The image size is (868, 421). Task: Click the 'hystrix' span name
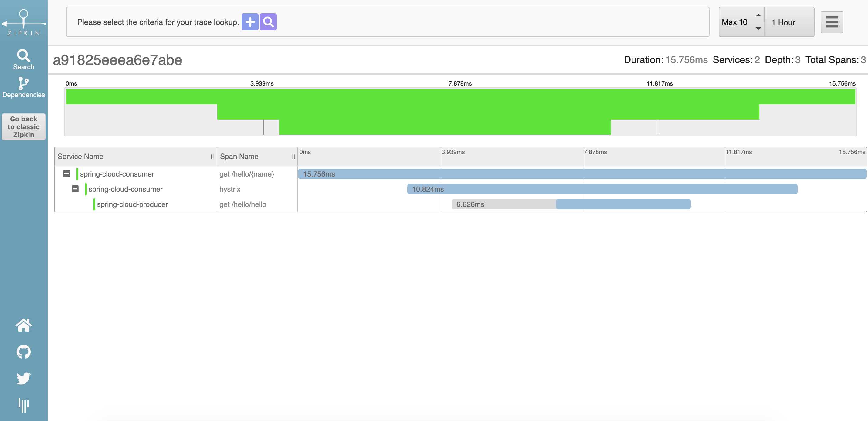click(230, 189)
